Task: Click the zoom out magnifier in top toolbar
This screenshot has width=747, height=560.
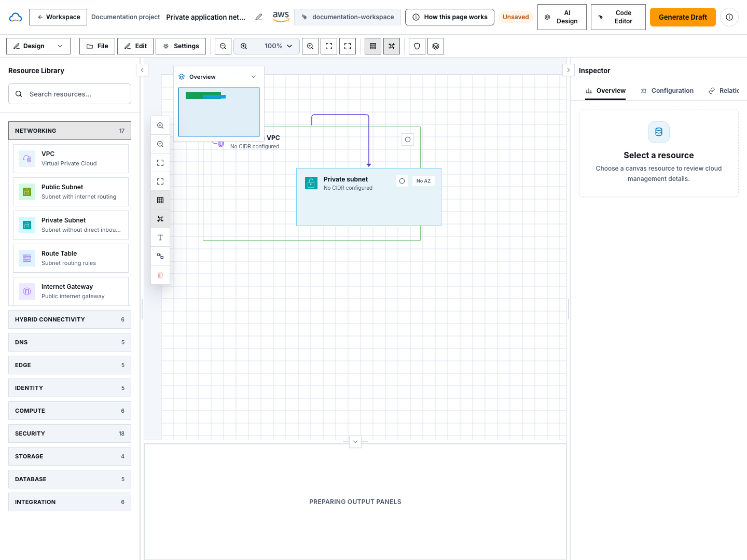Action: click(x=223, y=46)
